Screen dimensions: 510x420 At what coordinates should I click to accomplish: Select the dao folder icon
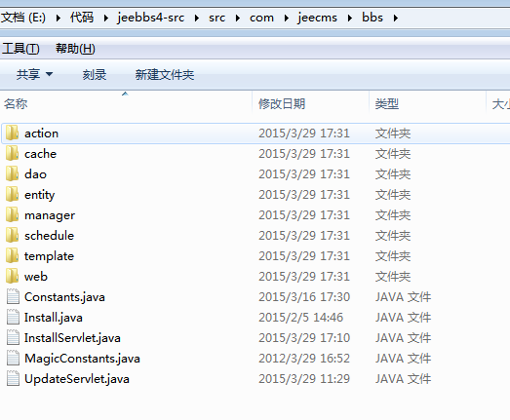pos(13,173)
